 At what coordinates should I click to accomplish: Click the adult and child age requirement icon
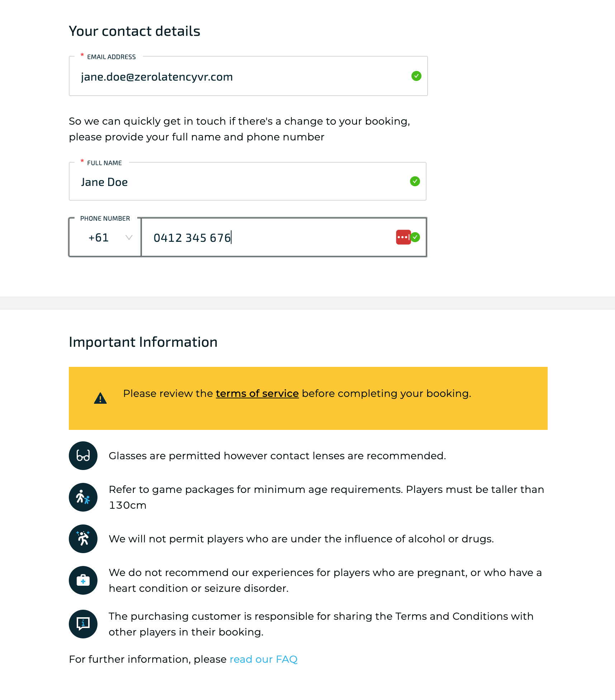[x=83, y=497]
